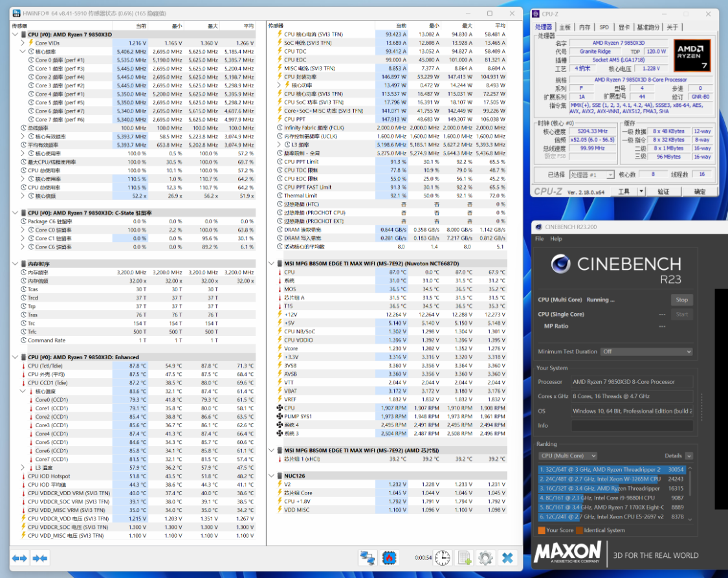Open the Cinebench File menu

(x=540, y=239)
